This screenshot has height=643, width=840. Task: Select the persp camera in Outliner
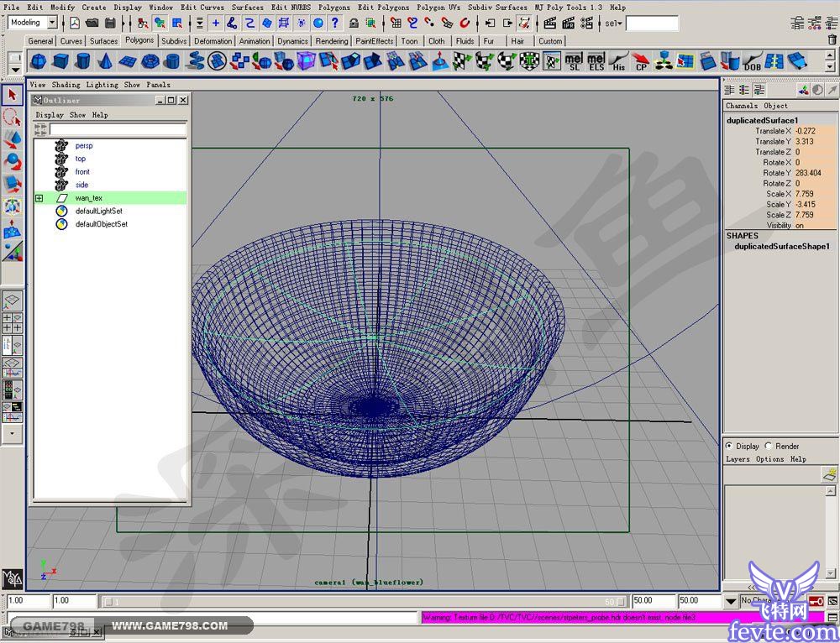click(x=84, y=146)
